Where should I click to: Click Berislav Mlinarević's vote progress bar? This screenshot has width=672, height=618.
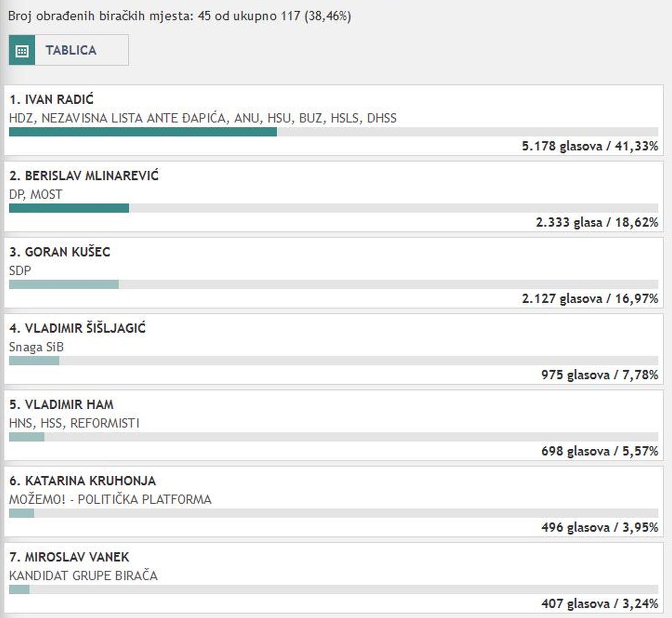coord(333,208)
